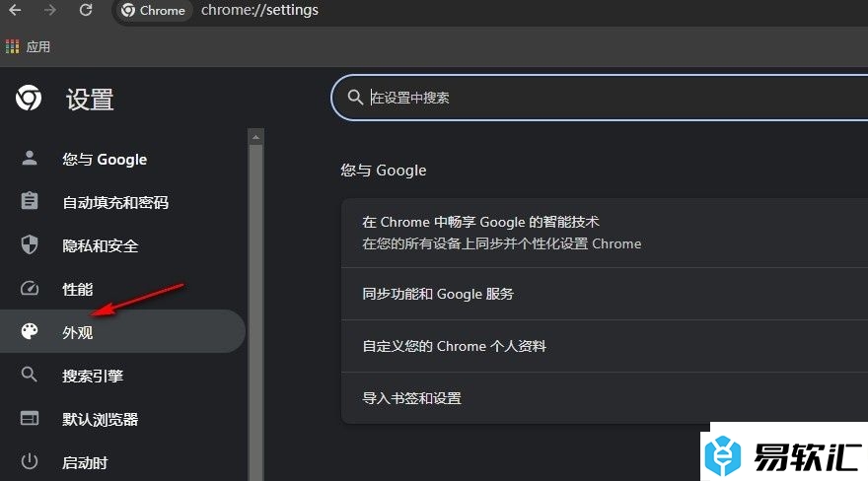Click the 应用 bookmark label
Viewport: 868px width, 481px height.
[x=38, y=47]
